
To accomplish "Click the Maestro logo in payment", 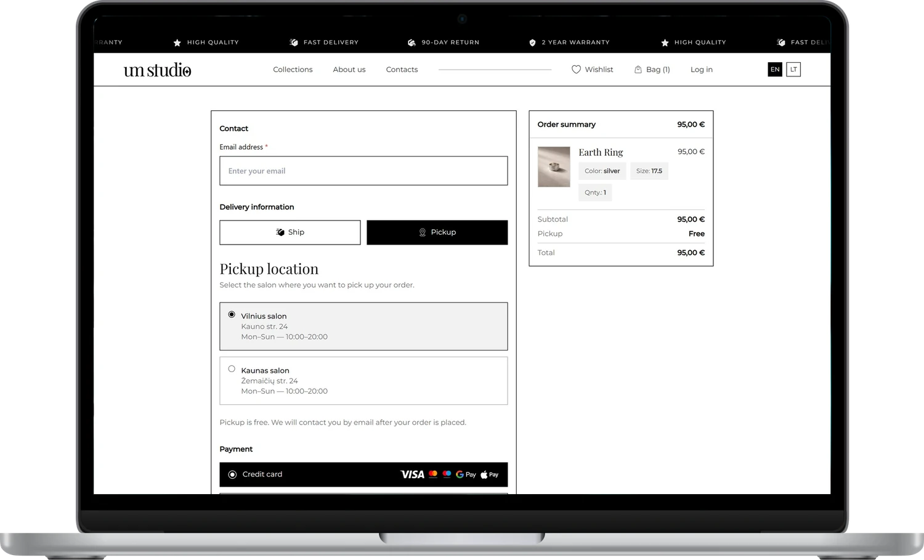I will [447, 474].
